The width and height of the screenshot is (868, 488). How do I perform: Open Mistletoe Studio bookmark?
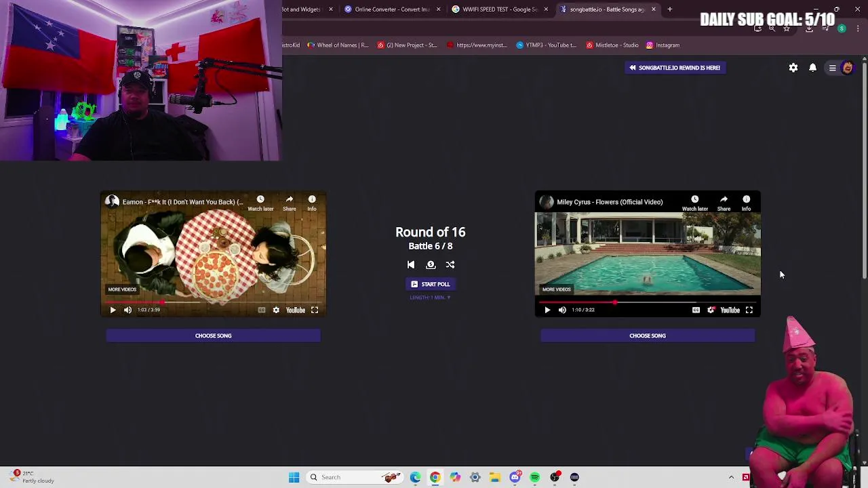pyautogui.click(x=612, y=45)
